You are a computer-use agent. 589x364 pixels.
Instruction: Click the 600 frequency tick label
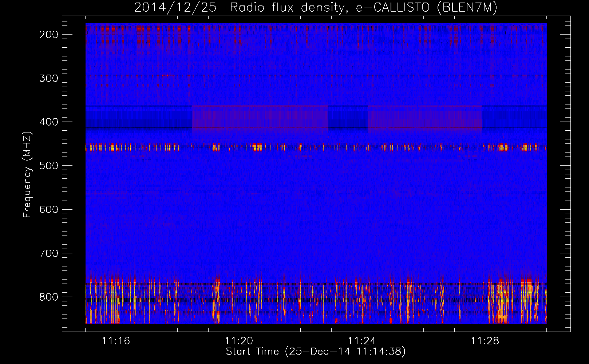48,209
